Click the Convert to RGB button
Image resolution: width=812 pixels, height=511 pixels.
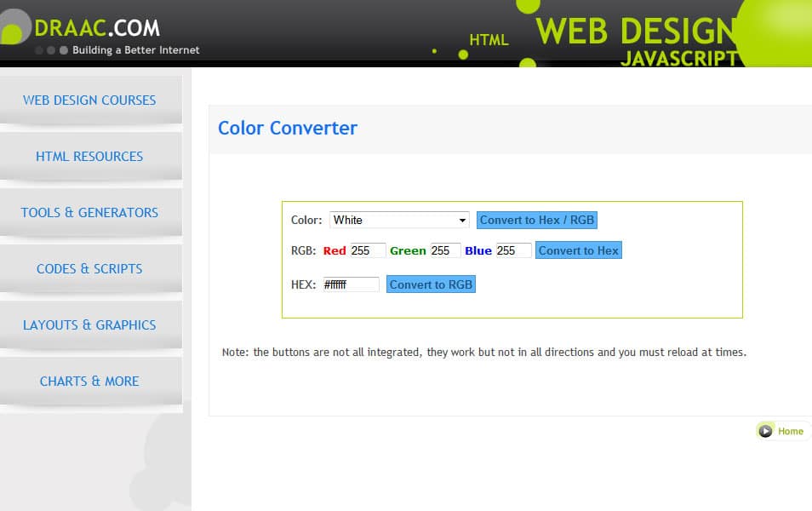431,284
